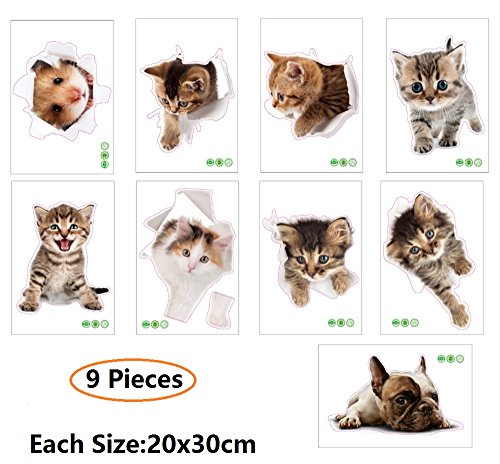
Task: Select the French bulldog lying down sticker
Action: 395,396
